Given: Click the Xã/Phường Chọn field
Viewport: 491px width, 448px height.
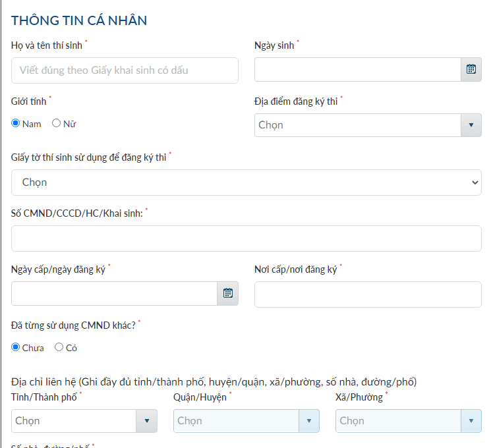Looking at the screenshot, I should pos(398,421).
